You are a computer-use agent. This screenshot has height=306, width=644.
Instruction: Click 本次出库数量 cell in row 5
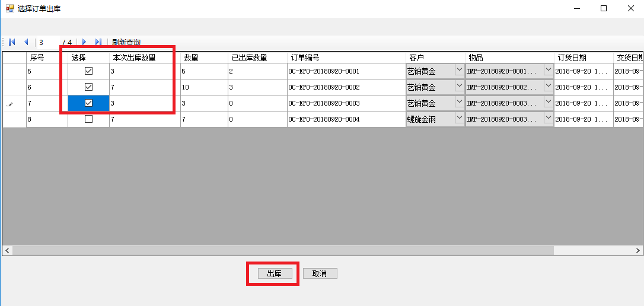pos(145,71)
